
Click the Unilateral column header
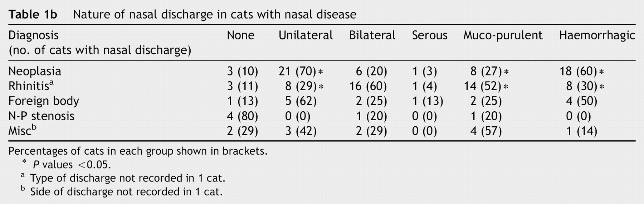coord(306,35)
